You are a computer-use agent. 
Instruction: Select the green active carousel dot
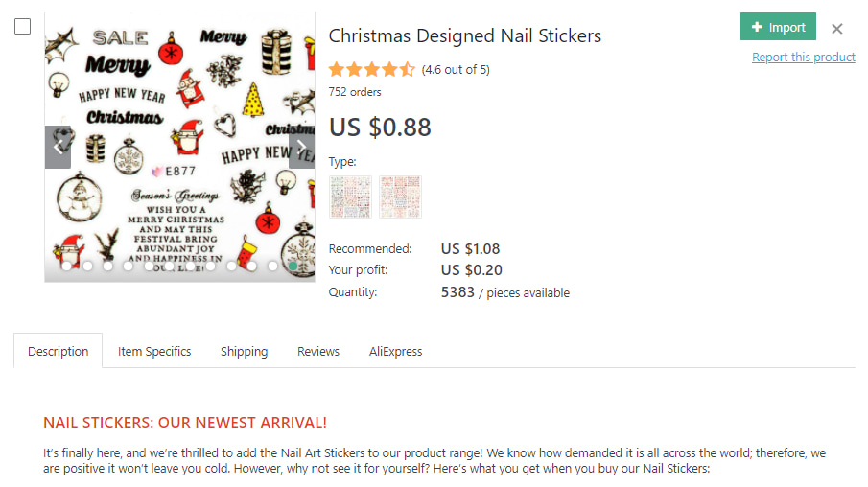click(293, 267)
